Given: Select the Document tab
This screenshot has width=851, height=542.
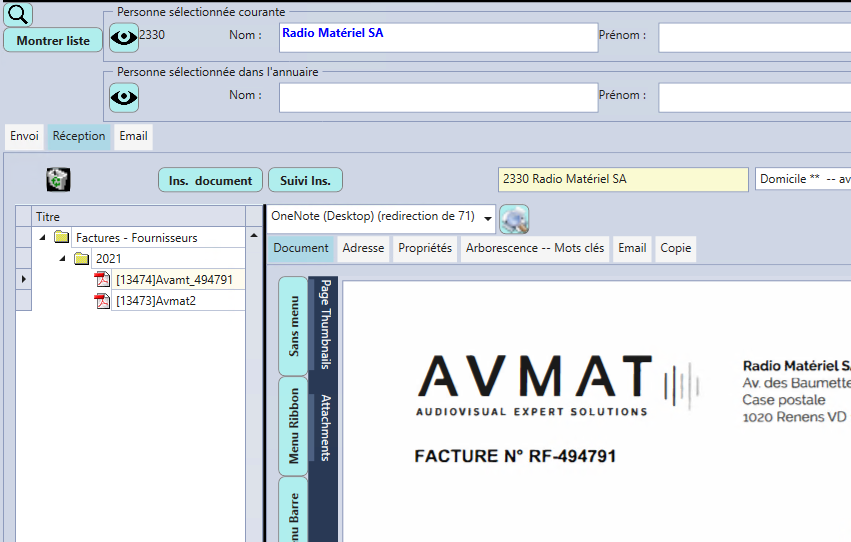Looking at the screenshot, I should pos(301,248).
